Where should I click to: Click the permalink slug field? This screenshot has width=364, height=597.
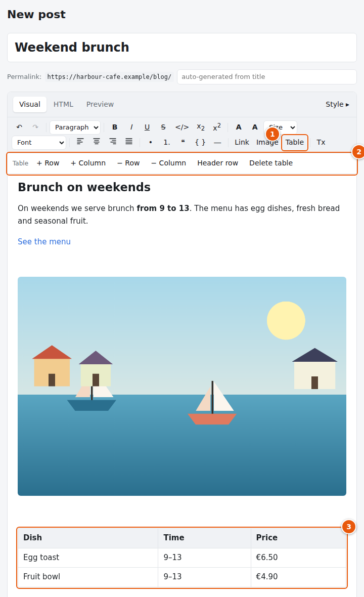tap(266, 76)
